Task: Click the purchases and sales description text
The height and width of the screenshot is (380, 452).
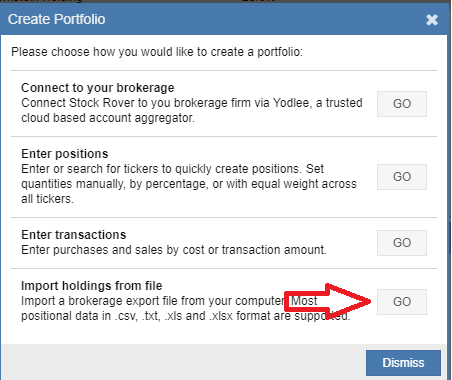Action: coord(174,250)
